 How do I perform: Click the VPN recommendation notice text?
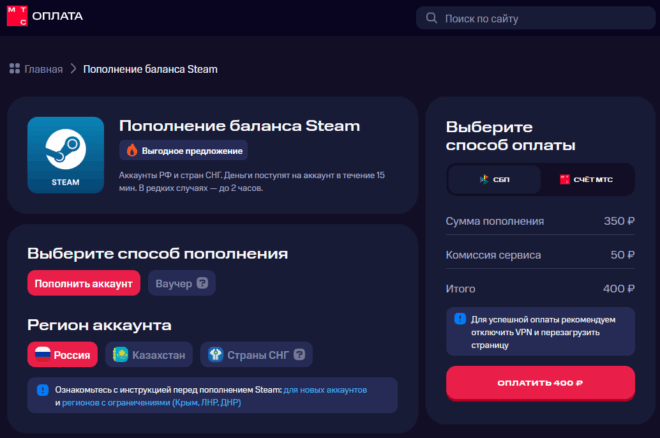click(x=543, y=332)
